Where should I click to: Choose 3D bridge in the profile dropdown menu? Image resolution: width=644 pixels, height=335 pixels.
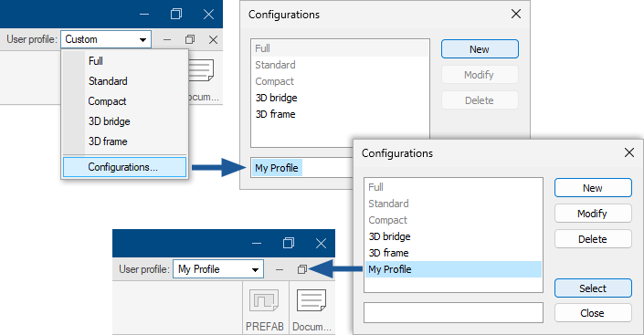125,121
